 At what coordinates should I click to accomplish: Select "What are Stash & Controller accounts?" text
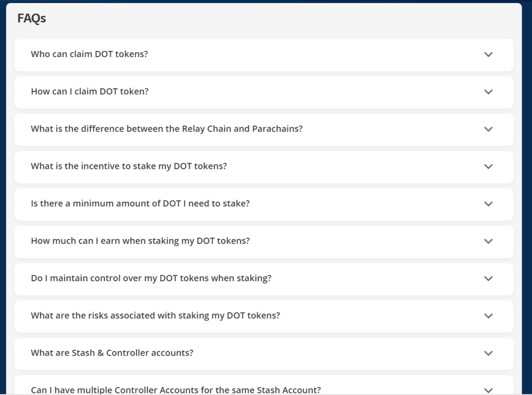pyautogui.click(x=112, y=353)
